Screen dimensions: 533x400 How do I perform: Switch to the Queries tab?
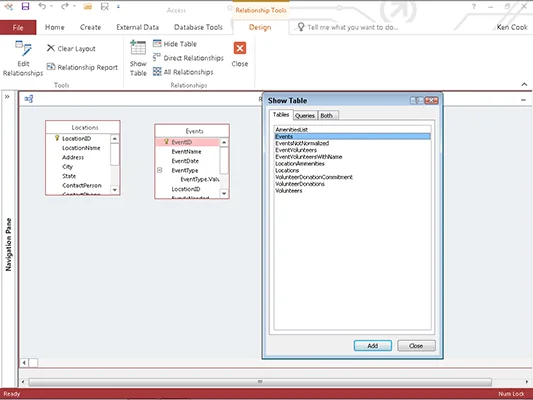[x=305, y=116]
